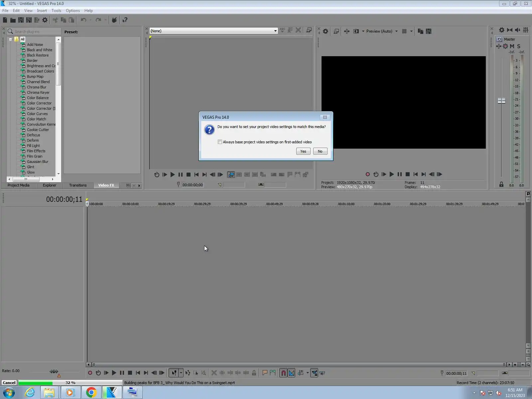Switch to the Project Media tab
Image resolution: width=532 pixels, height=399 pixels.
coord(19,185)
